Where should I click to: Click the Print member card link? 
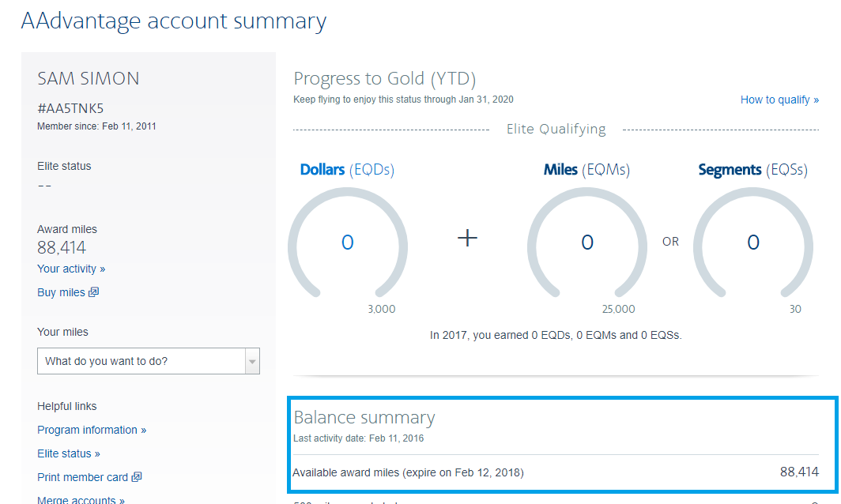82,477
